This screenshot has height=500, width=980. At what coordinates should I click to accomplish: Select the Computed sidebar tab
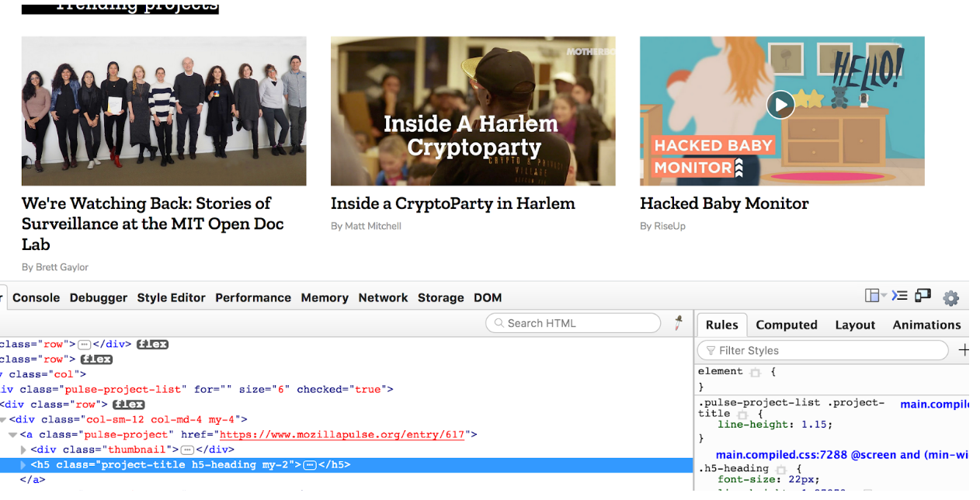tap(787, 325)
